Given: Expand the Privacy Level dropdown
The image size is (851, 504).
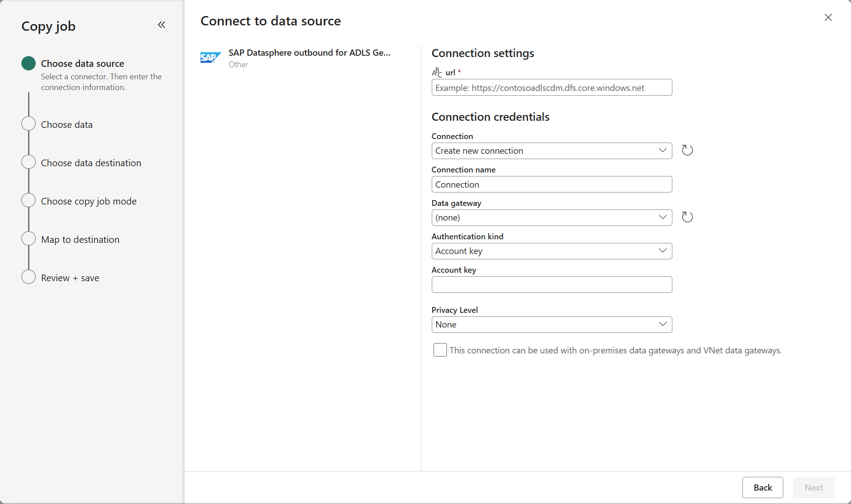Looking at the screenshot, I should point(551,324).
